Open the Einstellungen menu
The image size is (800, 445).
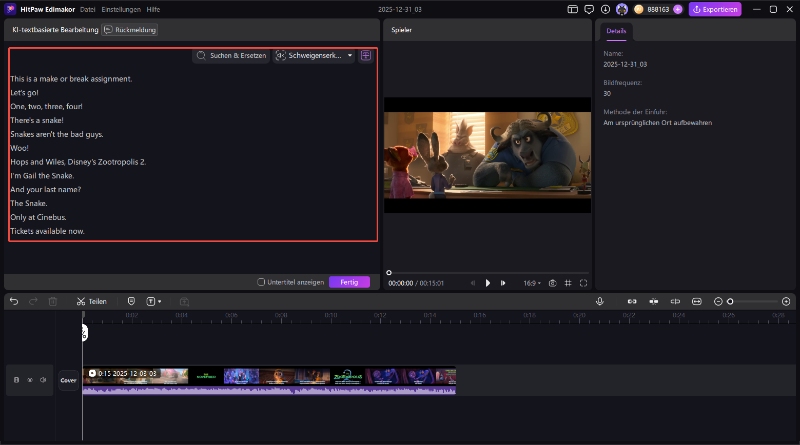tap(121, 9)
